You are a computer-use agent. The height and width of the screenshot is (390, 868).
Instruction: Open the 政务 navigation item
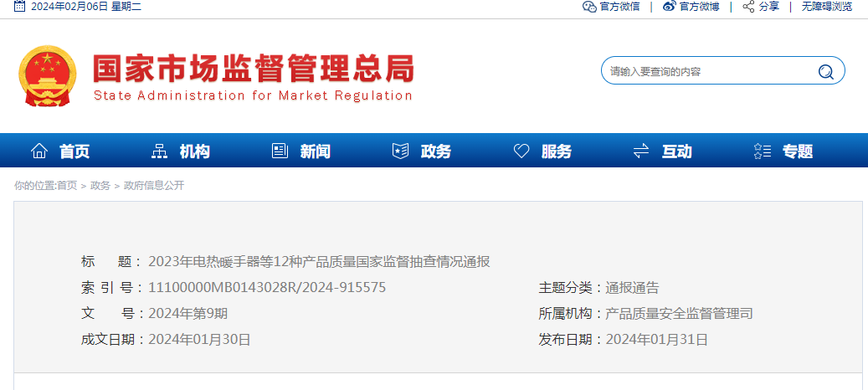(x=436, y=151)
